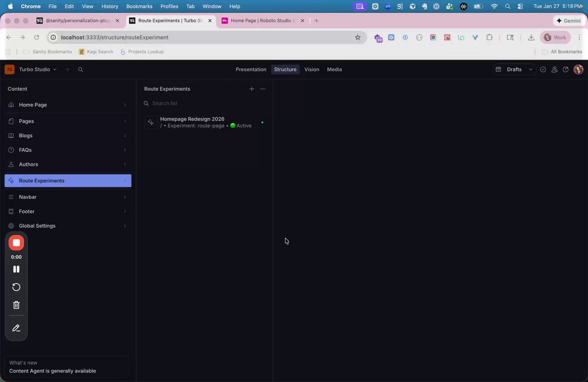This screenshot has height=382, width=588.
Task: Switch to the Media tab
Action: click(x=334, y=69)
